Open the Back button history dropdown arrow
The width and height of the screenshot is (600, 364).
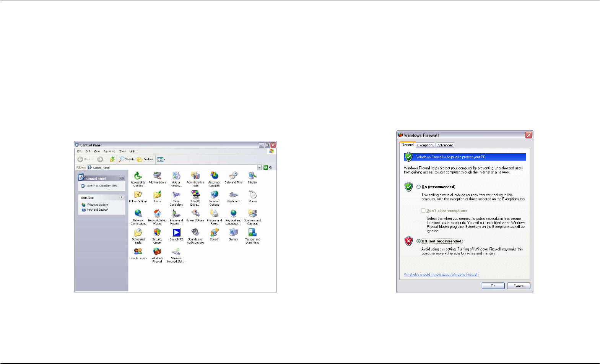(x=93, y=159)
